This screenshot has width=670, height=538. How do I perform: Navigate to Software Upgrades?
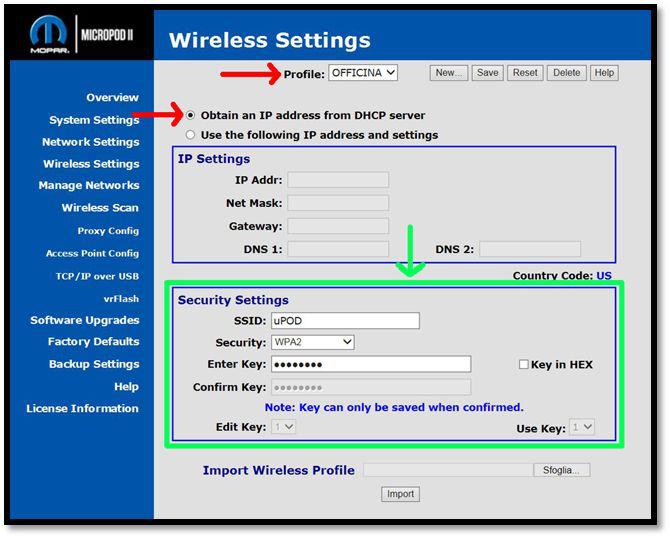tap(85, 321)
